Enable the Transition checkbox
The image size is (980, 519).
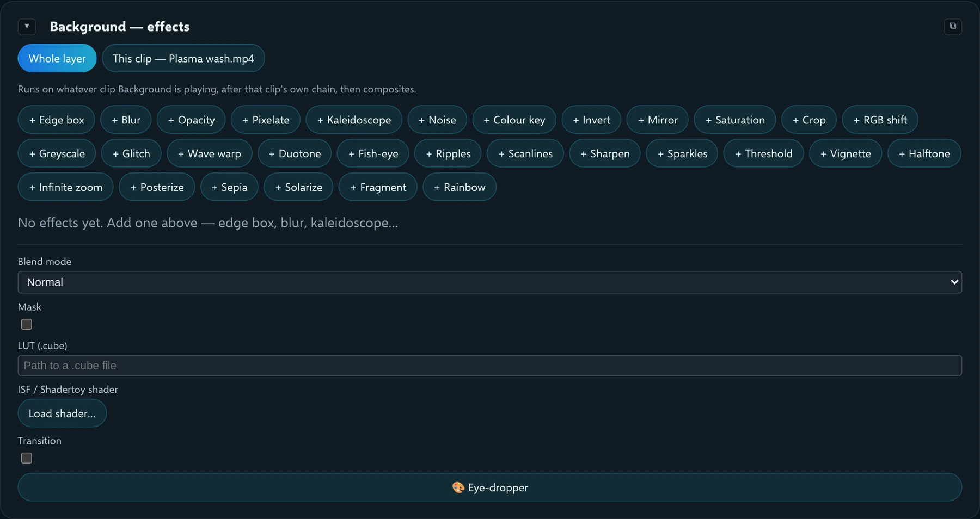(x=26, y=458)
